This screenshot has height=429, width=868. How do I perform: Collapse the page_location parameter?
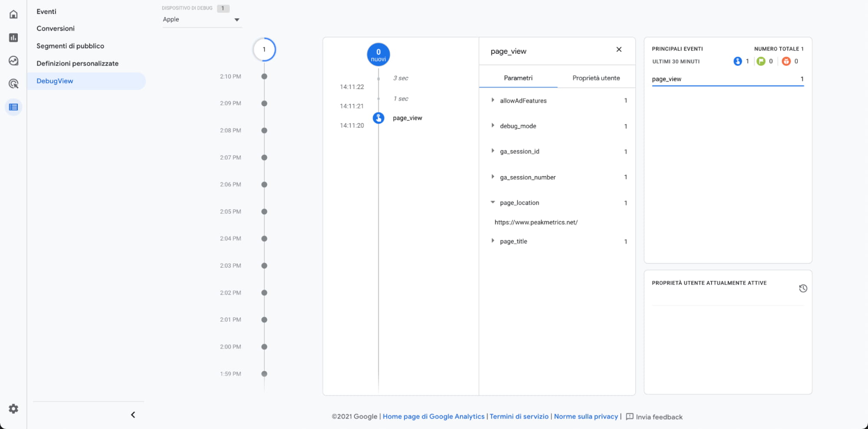[x=493, y=203]
